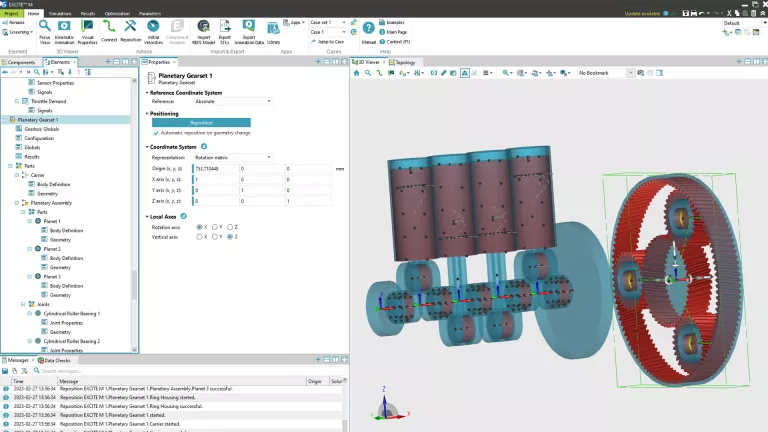Image resolution: width=768 pixels, height=432 pixels.
Task: Open the Reference Absolute dropdown
Action: coord(233,101)
